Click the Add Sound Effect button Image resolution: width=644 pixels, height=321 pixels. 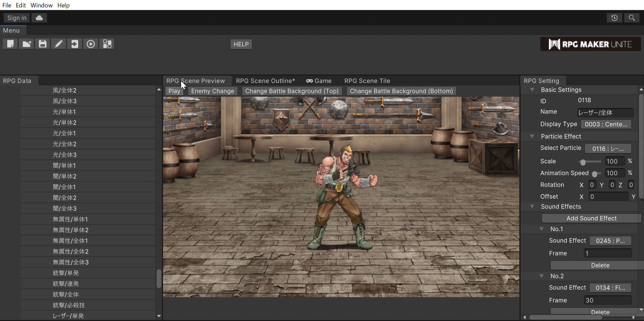tap(591, 218)
